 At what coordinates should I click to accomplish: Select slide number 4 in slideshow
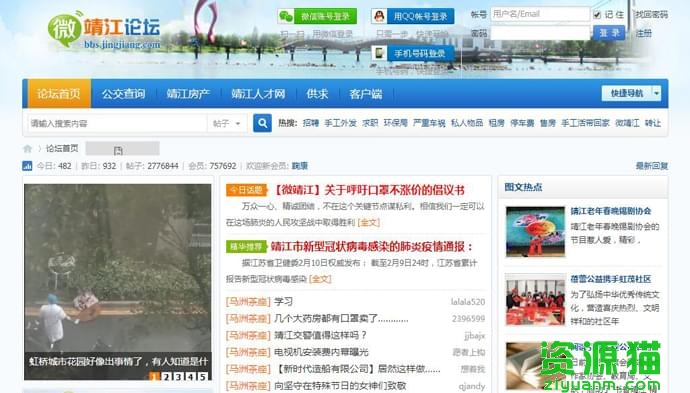point(190,376)
